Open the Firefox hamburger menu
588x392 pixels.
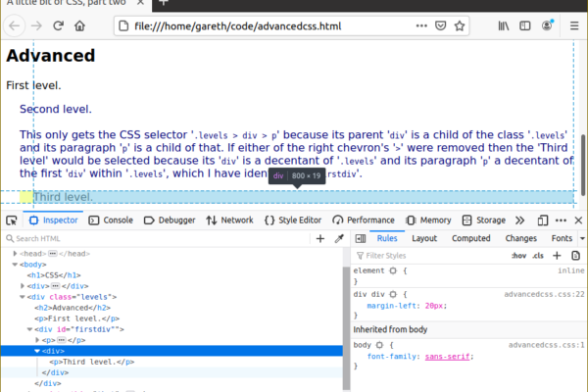(574, 25)
